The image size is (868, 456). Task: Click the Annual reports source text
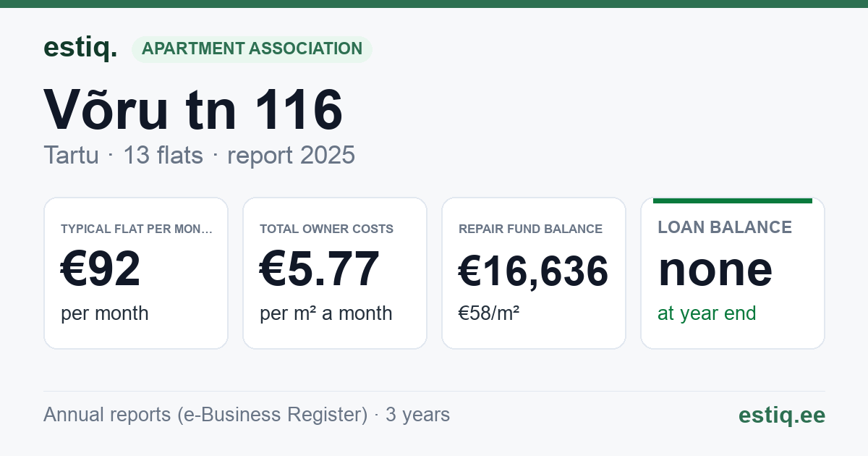247,415
